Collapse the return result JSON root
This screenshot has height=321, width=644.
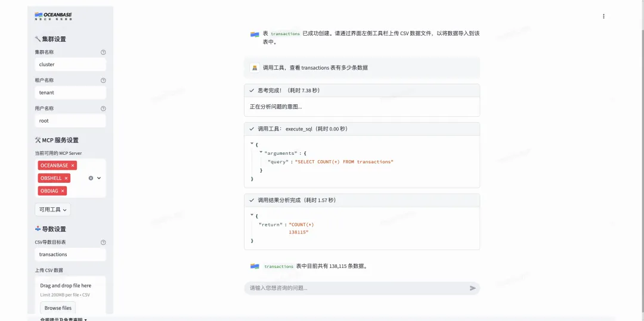coord(252,215)
